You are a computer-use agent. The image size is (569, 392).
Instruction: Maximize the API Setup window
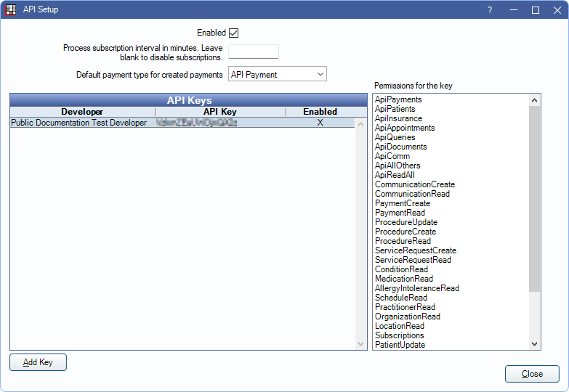(536, 10)
